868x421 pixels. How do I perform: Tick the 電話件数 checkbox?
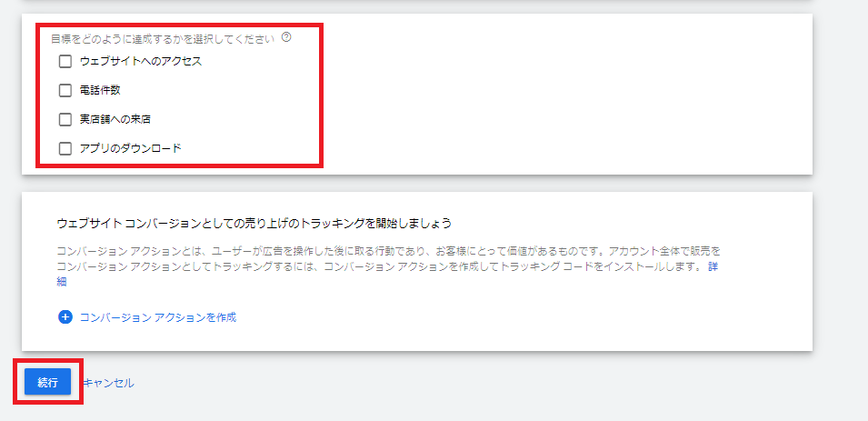(x=65, y=90)
